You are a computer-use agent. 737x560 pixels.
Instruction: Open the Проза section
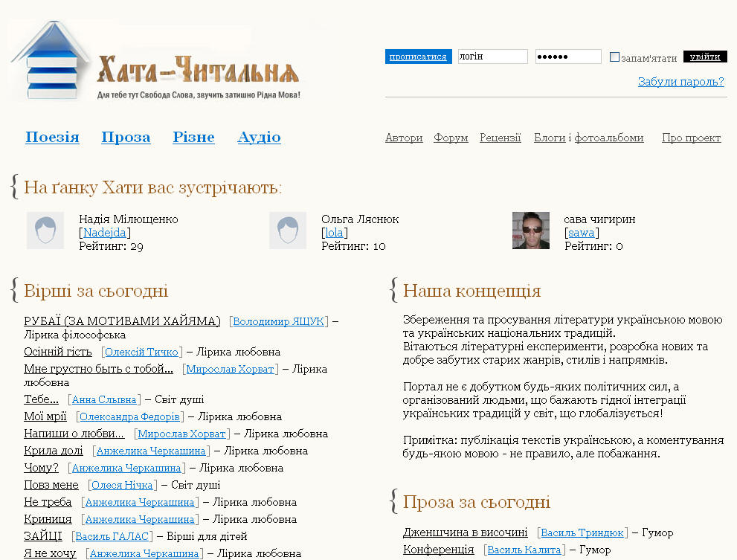tap(126, 137)
